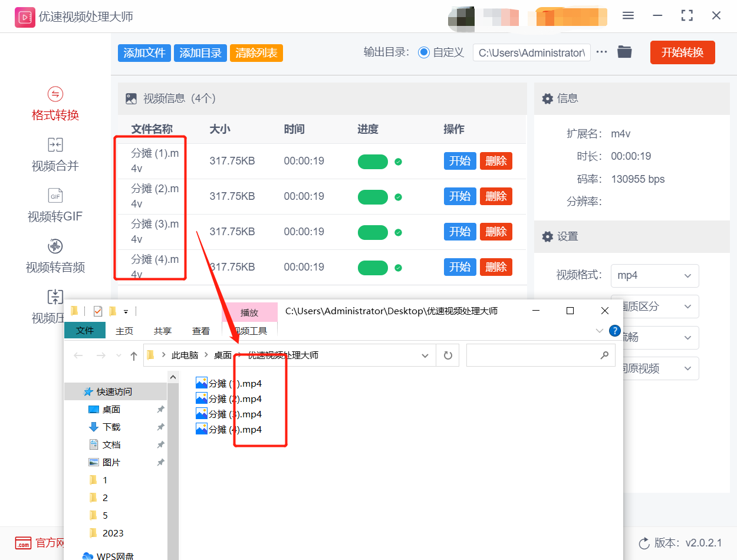Image resolution: width=737 pixels, height=560 pixels.
Task: Click the help question mark icon in Explorer
Action: point(614,331)
